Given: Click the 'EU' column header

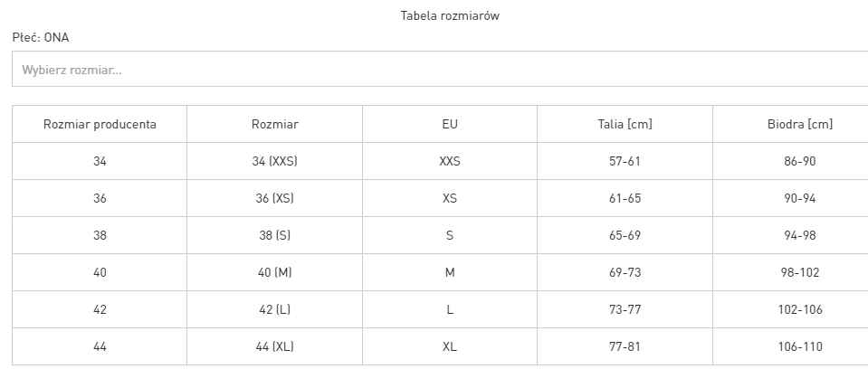Looking at the screenshot, I should [450, 124].
